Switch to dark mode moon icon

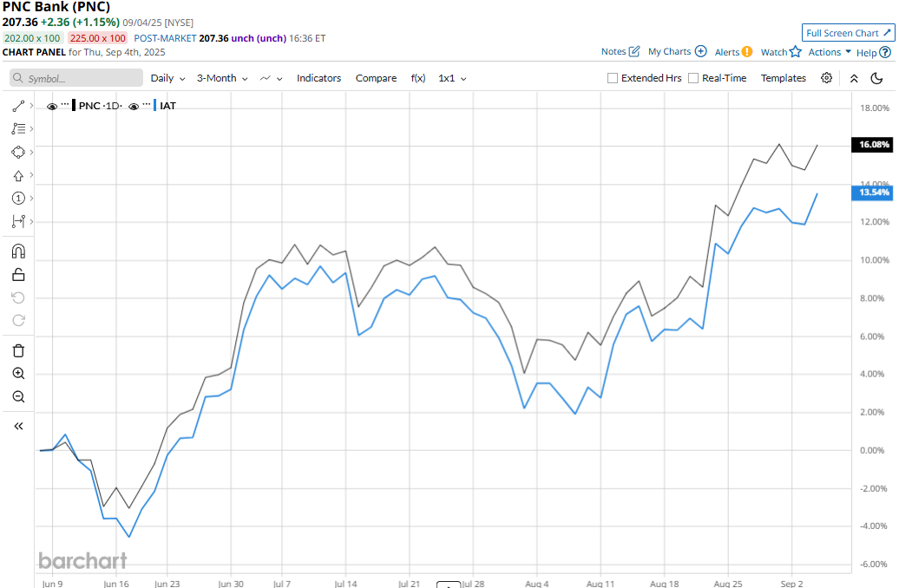tap(876, 79)
